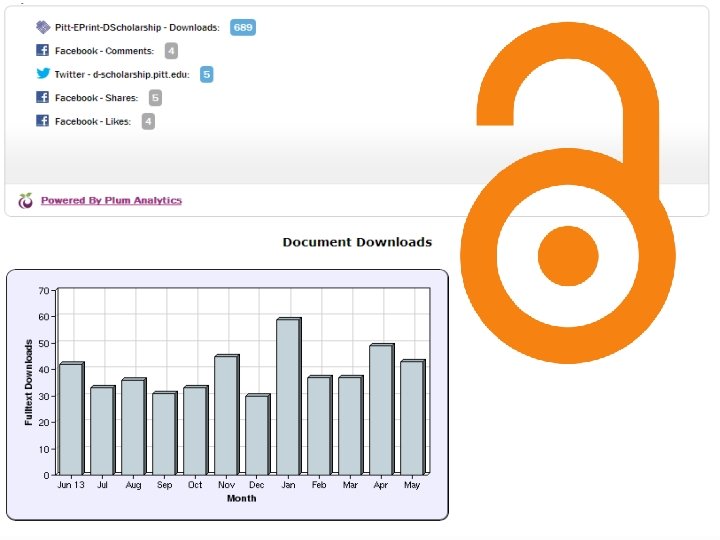Click the Twitter count badge showing 5
This screenshot has height=540, width=720.
[207, 74]
